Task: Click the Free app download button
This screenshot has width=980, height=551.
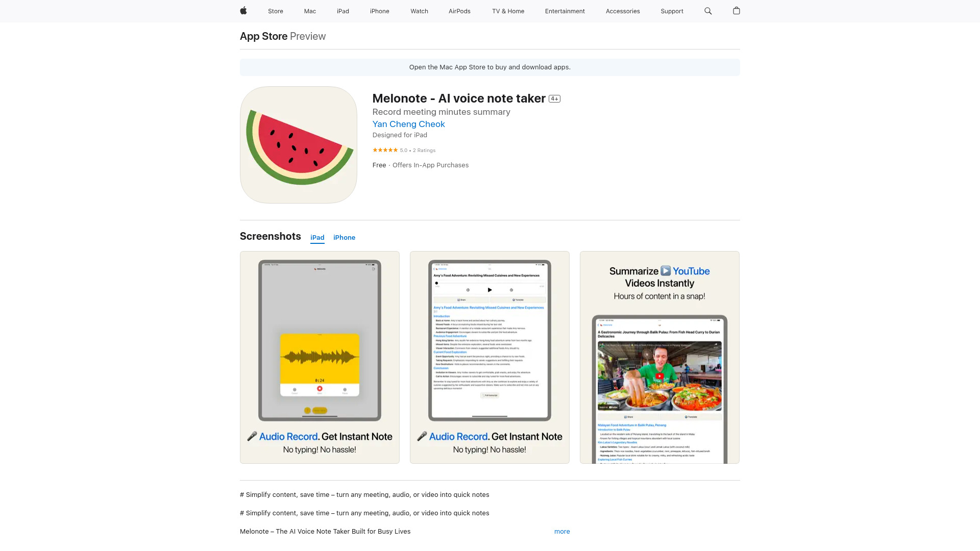Action: pos(379,165)
